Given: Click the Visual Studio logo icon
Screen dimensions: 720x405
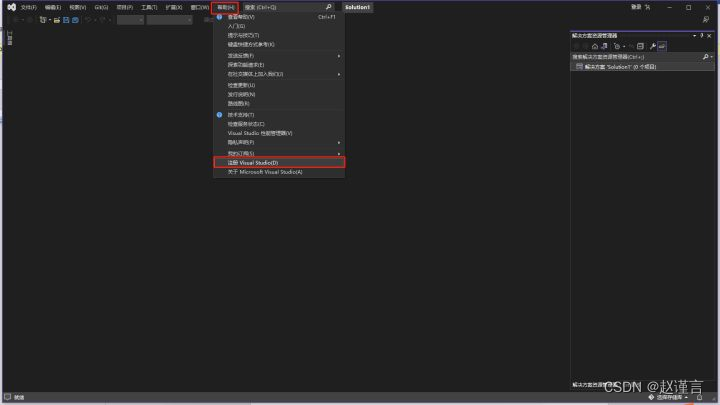Looking at the screenshot, I should [11, 7].
